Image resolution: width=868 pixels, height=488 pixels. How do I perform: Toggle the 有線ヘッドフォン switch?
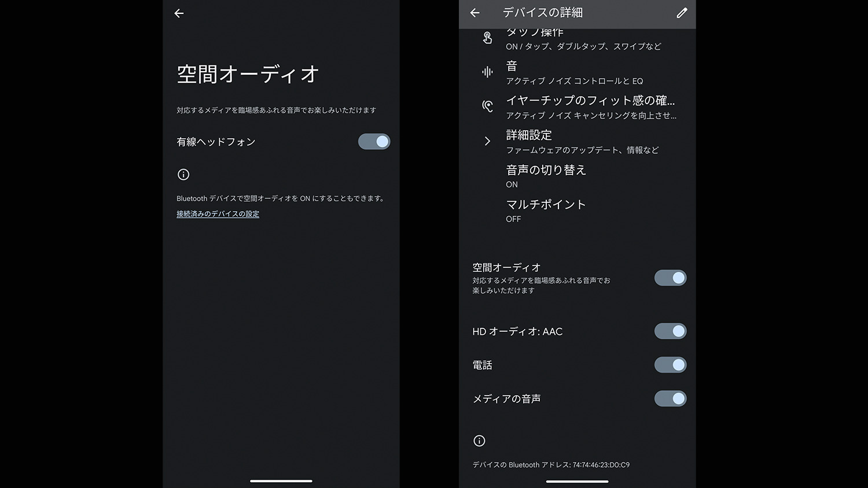tap(374, 142)
